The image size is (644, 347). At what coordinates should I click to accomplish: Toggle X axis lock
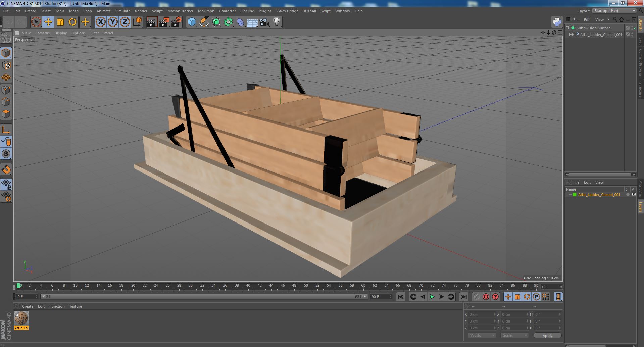click(x=100, y=22)
